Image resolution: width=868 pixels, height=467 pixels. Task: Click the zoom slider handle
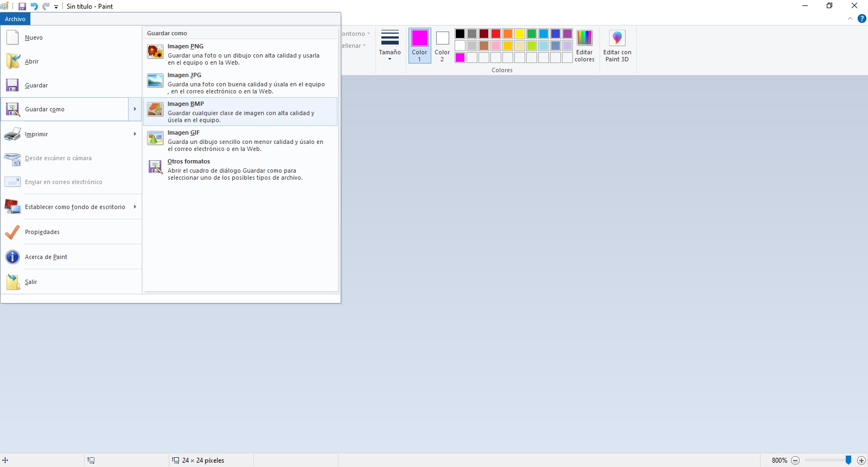[x=848, y=460]
